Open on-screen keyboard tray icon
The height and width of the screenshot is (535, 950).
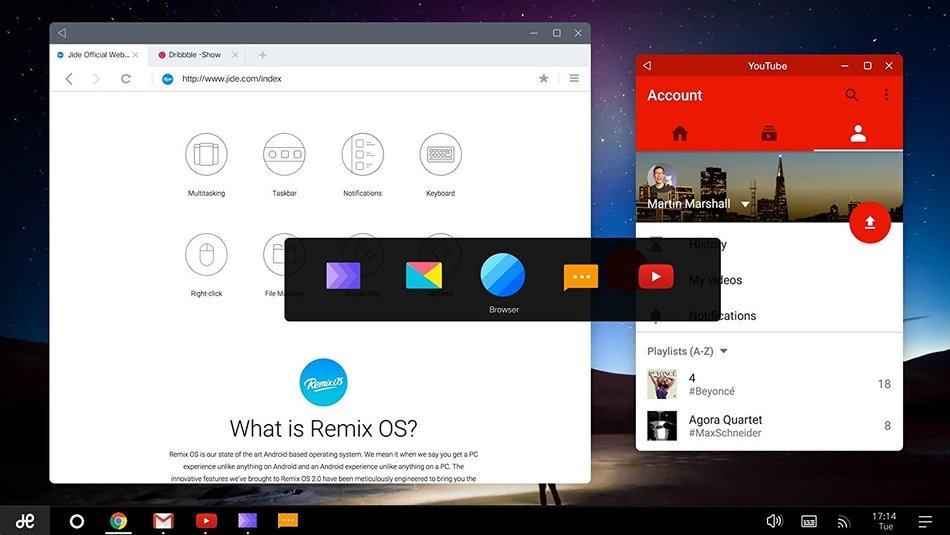[809, 522]
